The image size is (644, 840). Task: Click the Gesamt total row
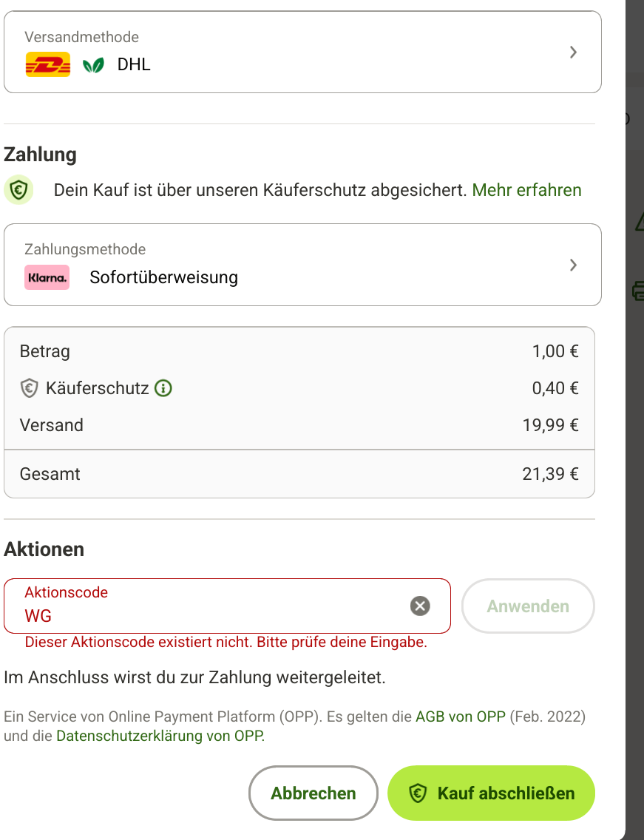(299, 474)
